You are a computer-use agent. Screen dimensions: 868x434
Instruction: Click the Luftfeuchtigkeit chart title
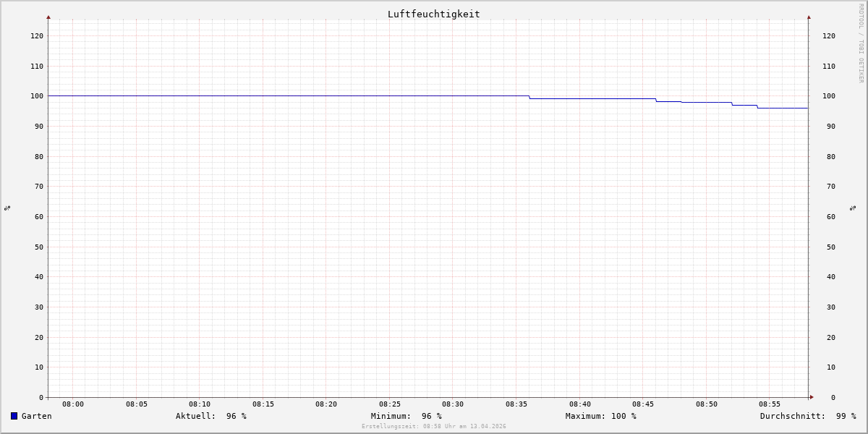tap(434, 14)
